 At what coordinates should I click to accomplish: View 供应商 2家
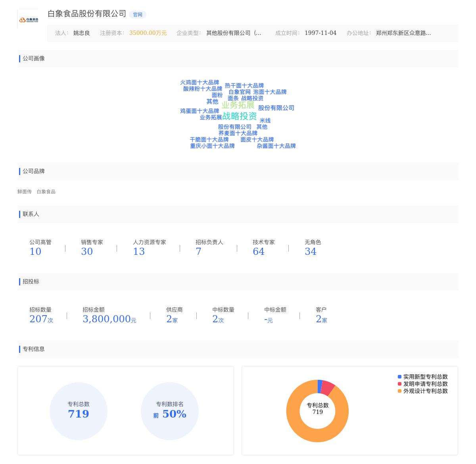coord(175,315)
